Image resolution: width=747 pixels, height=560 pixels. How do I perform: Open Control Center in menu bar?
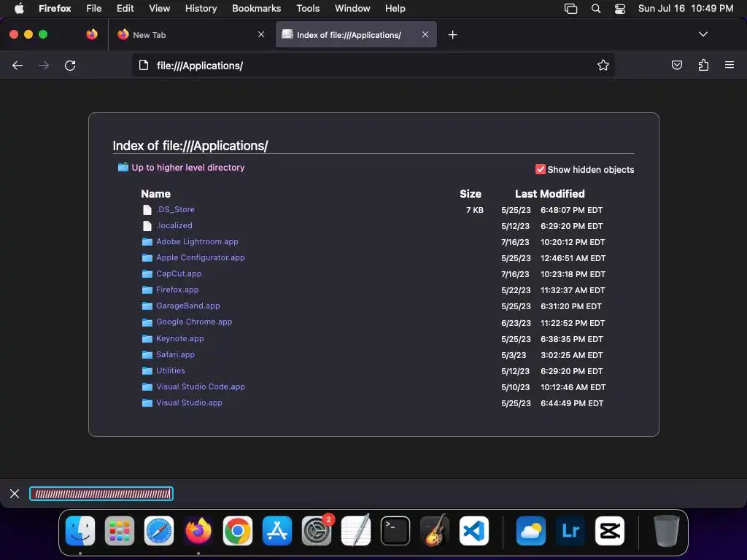(x=620, y=9)
